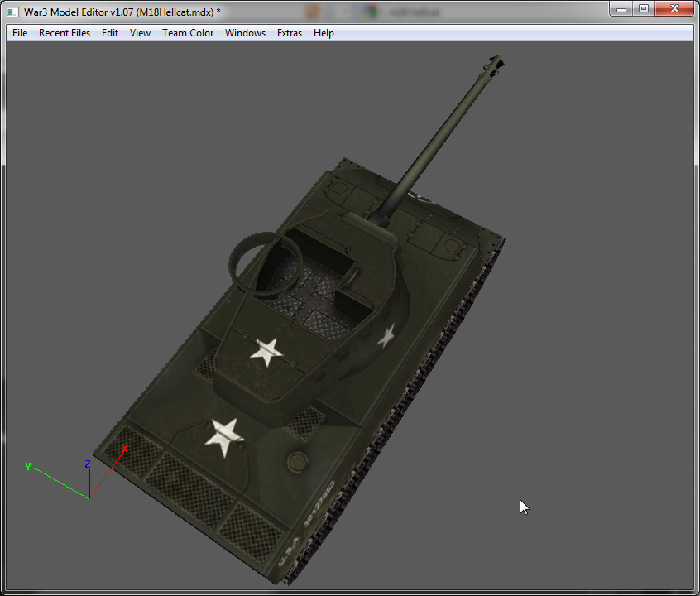This screenshot has height=596, width=700.
Task: Open the Help menu
Action: tap(324, 33)
